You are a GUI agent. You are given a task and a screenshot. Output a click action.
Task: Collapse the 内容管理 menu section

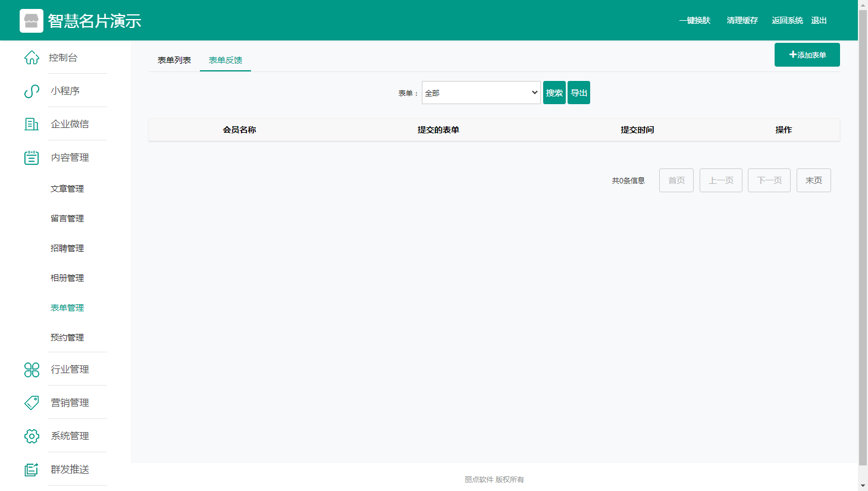[x=70, y=157]
